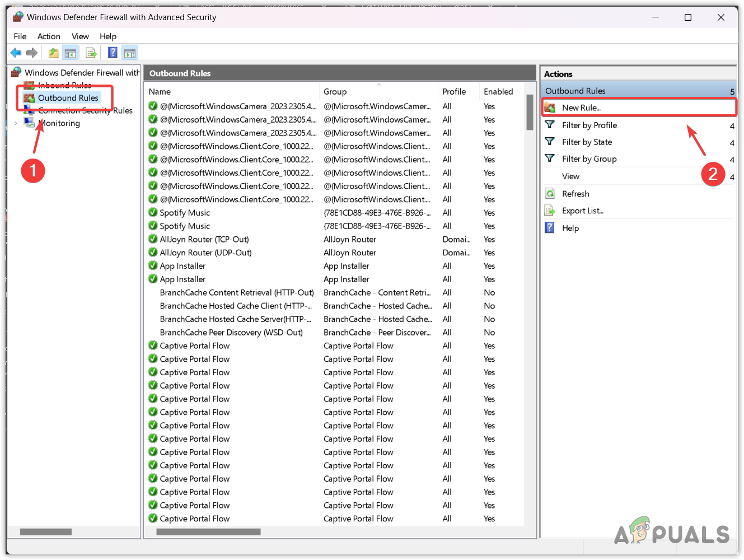Image resolution: width=744 pixels, height=560 pixels.
Task: Click the green check icon for AllJoyn Router (TCP-Out)
Action: pyautogui.click(x=153, y=239)
